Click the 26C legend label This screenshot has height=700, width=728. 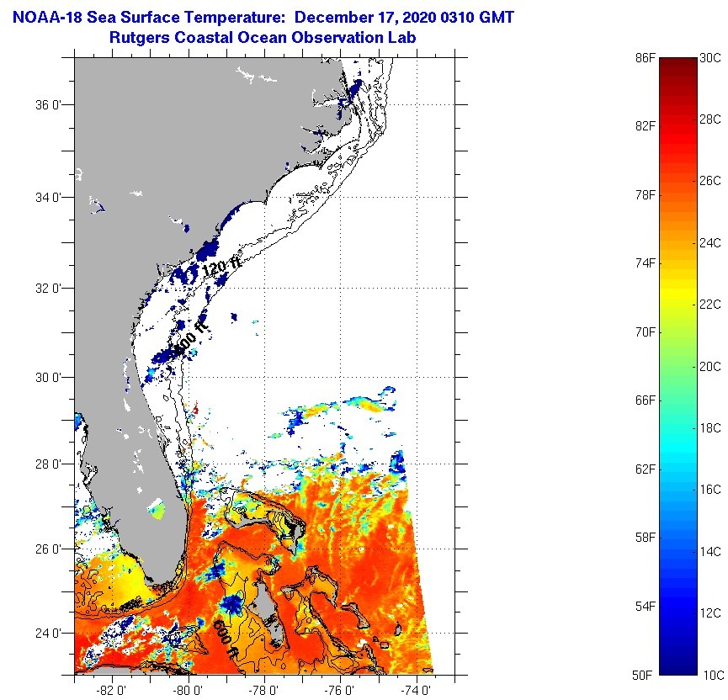coord(710,181)
